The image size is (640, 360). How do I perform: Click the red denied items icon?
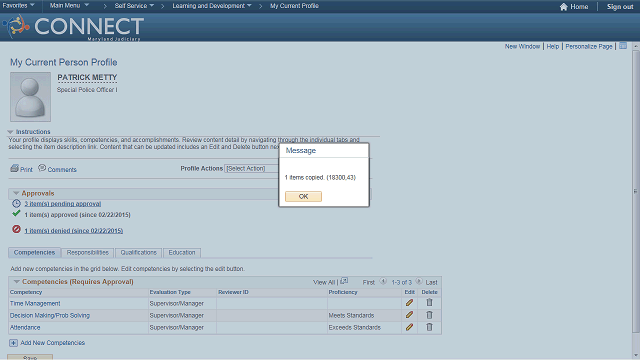16,229
